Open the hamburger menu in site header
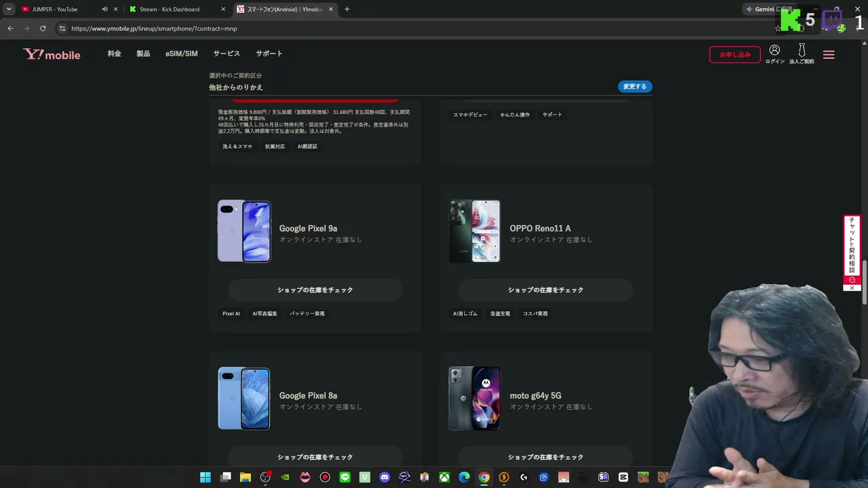The image size is (868, 488). 829,55
